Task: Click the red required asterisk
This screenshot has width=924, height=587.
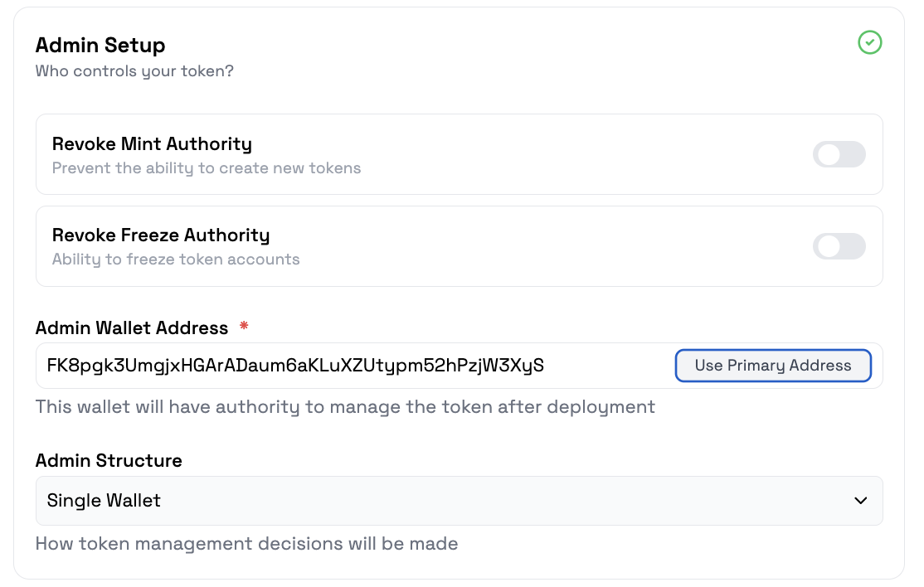Action: pos(244,326)
